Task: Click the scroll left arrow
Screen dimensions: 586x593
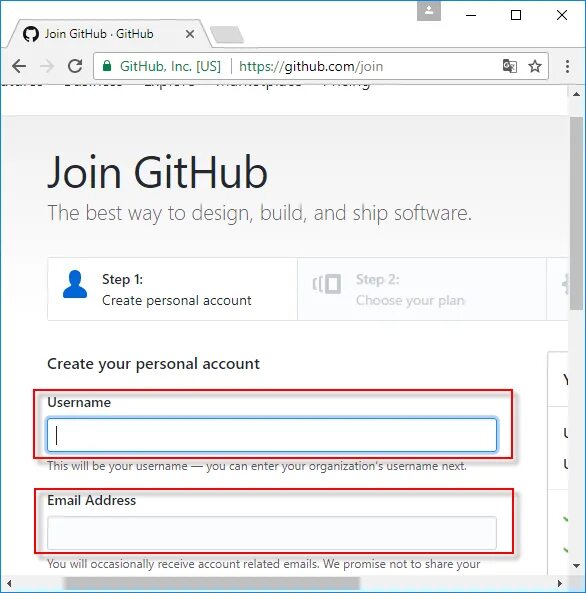Action: [x=9, y=583]
